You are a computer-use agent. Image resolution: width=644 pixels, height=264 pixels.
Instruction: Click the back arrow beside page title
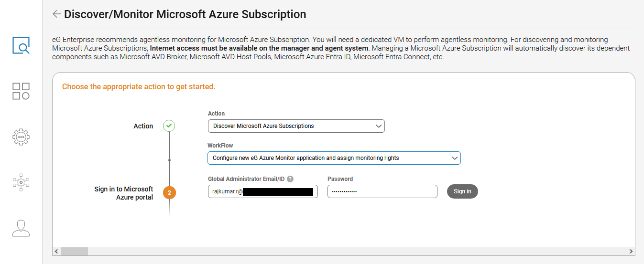tap(56, 14)
